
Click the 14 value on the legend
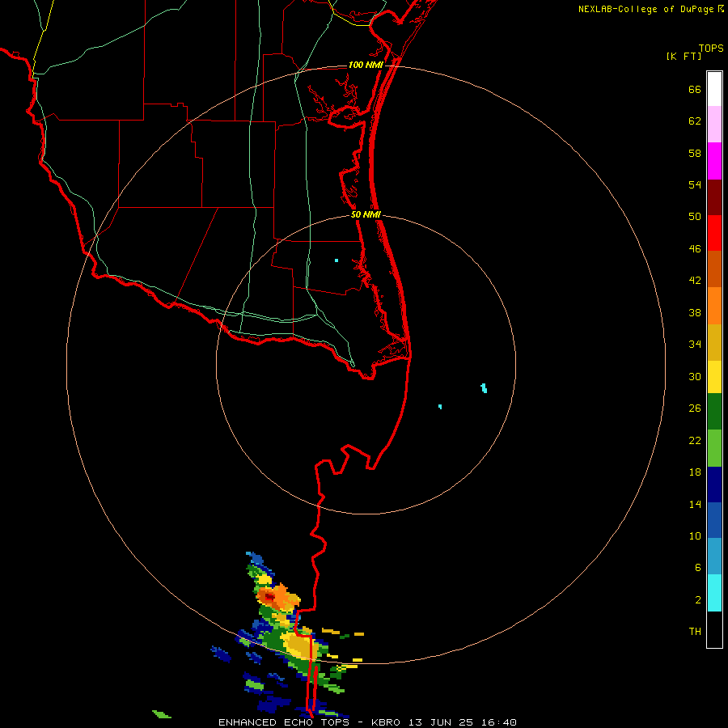[x=695, y=504]
